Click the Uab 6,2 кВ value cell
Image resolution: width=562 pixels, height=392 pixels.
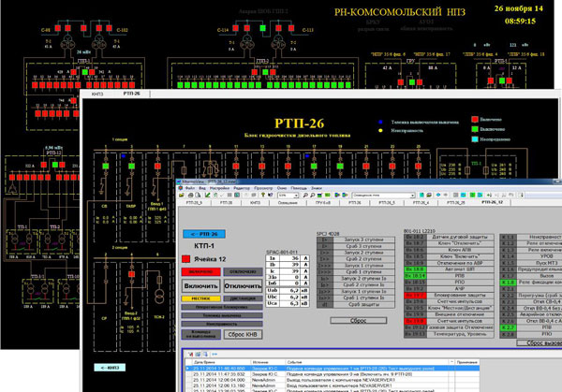(288, 290)
